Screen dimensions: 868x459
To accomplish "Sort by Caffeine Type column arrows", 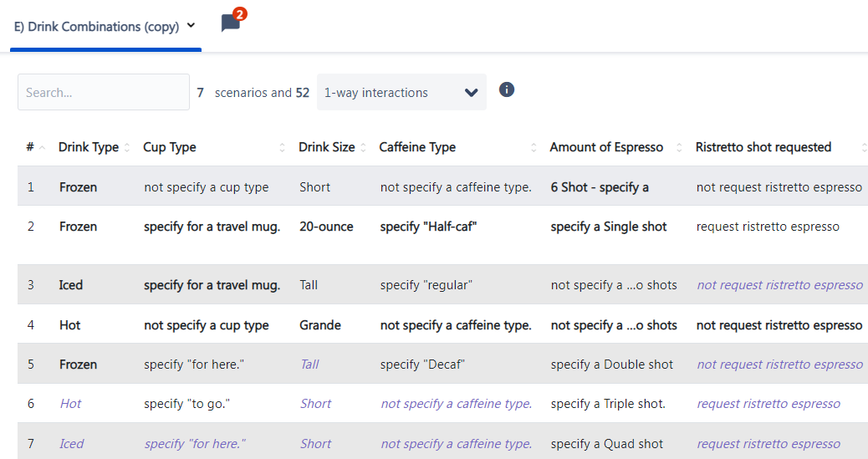I will click(x=534, y=147).
